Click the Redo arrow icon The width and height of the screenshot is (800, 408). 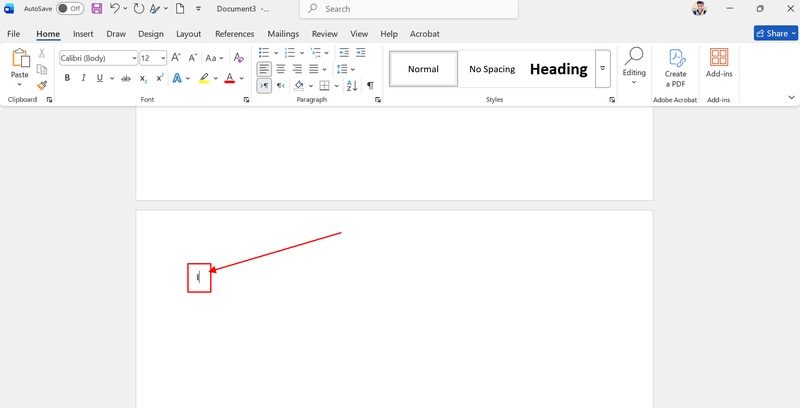[x=139, y=8]
